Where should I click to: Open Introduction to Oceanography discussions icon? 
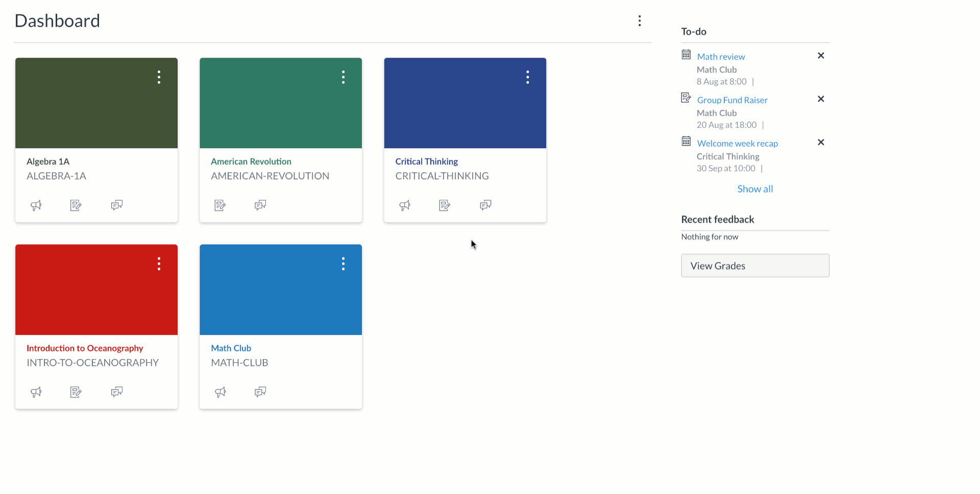[117, 392]
